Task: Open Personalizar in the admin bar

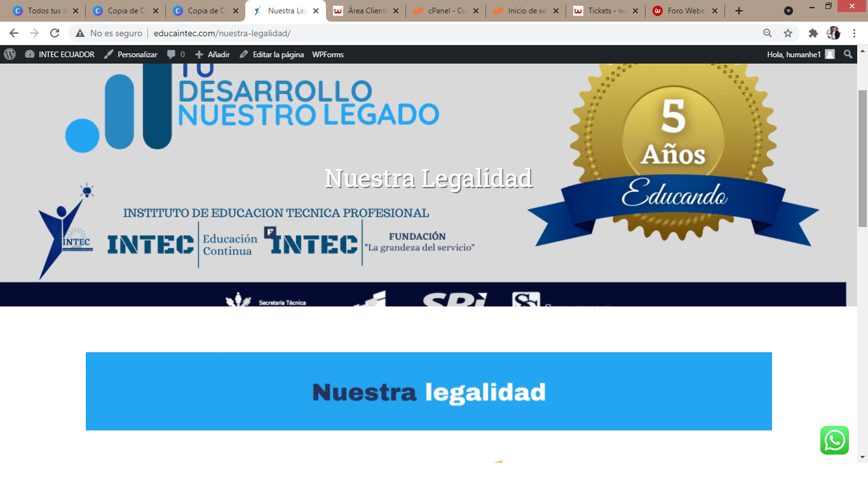Action: (130, 55)
